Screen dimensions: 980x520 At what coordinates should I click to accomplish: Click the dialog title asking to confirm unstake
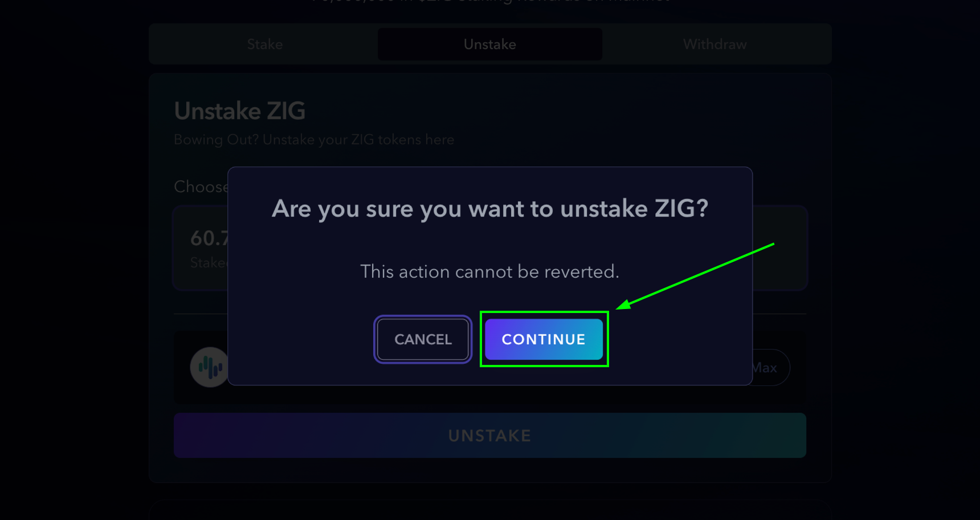(x=489, y=209)
